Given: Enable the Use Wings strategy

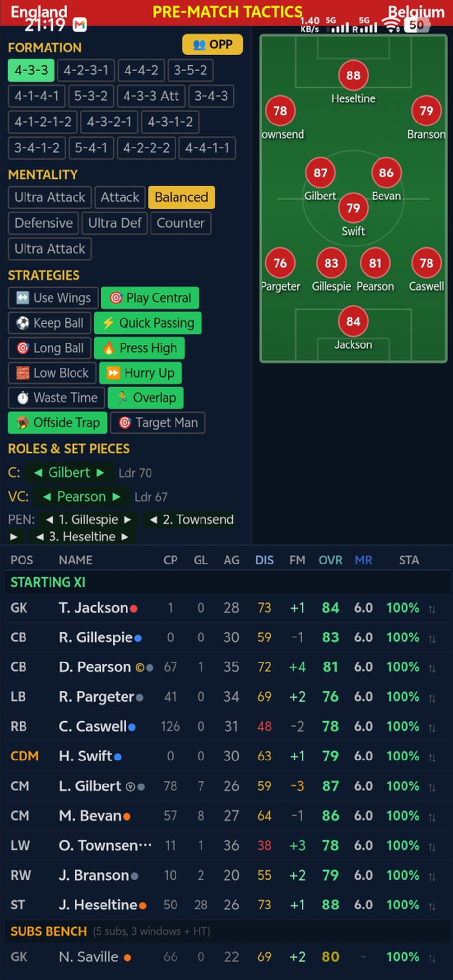Looking at the screenshot, I should 53,298.
